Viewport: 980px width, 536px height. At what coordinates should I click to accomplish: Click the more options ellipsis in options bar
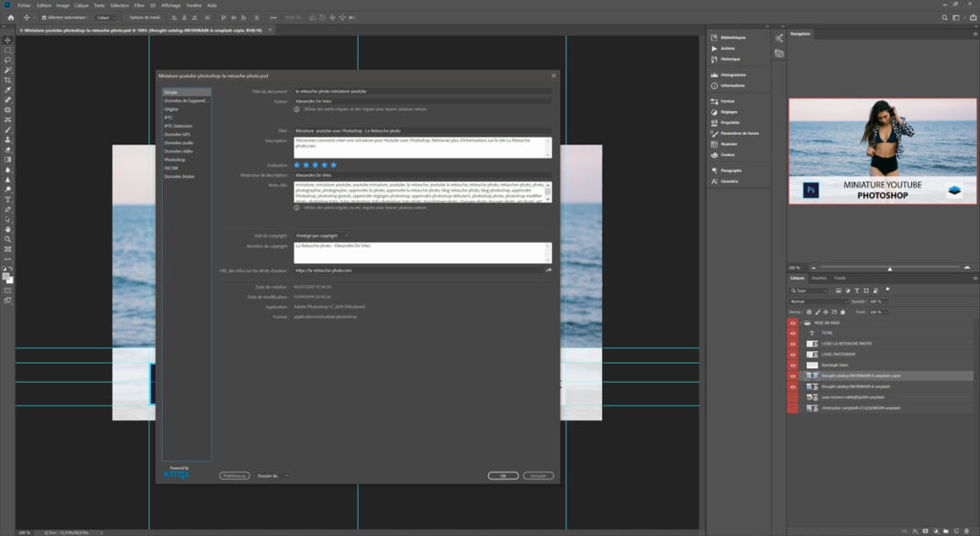point(273,17)
